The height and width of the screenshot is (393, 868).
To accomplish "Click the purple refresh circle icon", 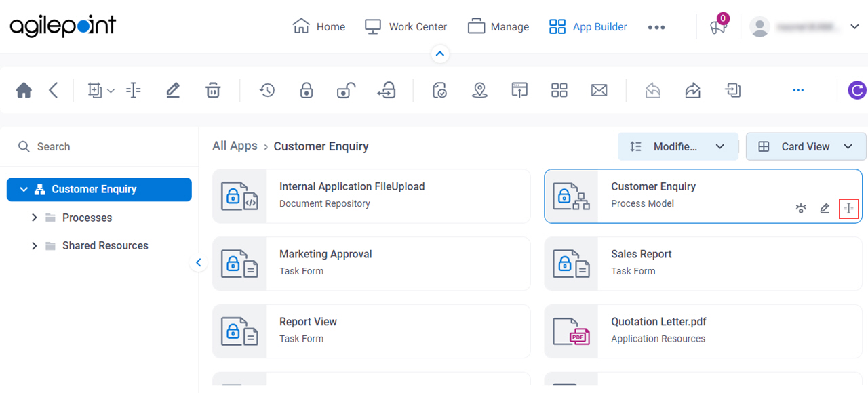I will (x=857, y=90).
